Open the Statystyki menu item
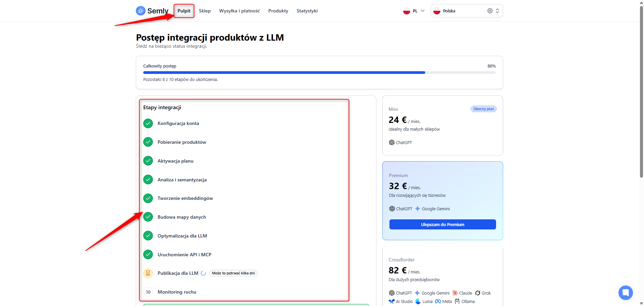Image resolution: width=644 pixels, height=306 pixels. tap(307, 11)
